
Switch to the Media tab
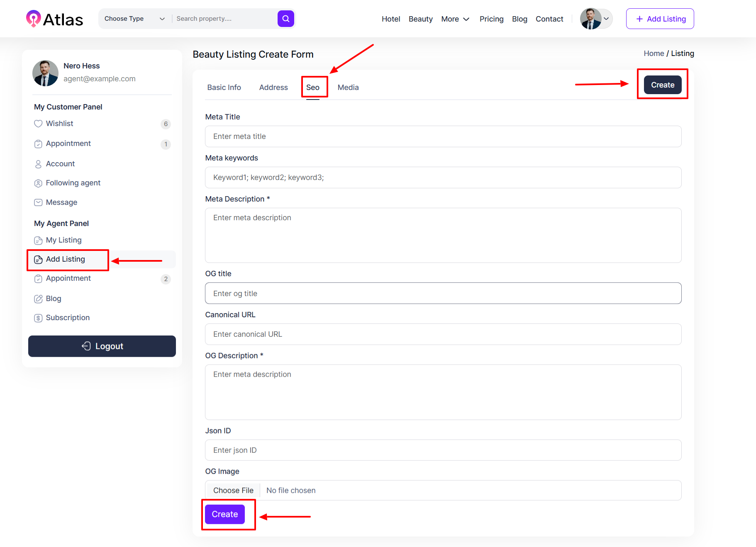pos(348,88)
